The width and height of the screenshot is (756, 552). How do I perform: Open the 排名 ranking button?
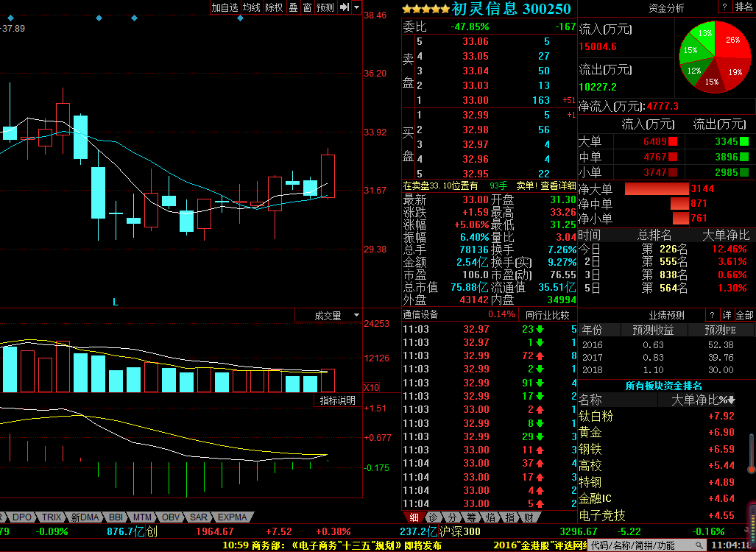click(x=744, y=7)
